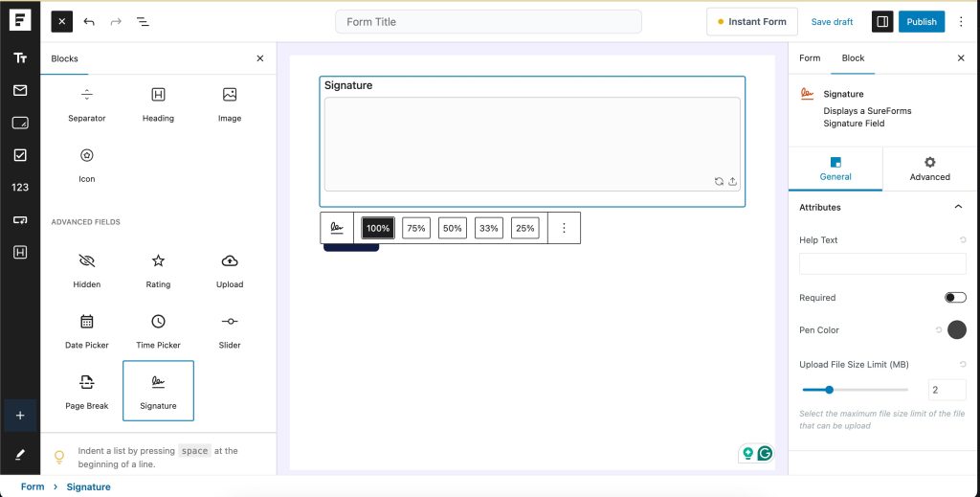Click the Help Text input field
This screenshot has height=497, width=980.
click(881, 264)
